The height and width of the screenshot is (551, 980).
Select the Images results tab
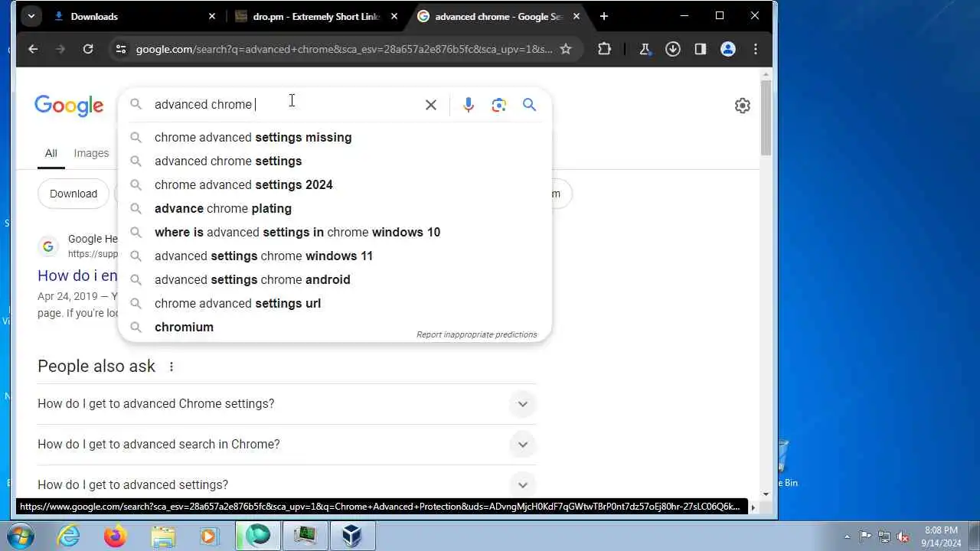point(91,153)
